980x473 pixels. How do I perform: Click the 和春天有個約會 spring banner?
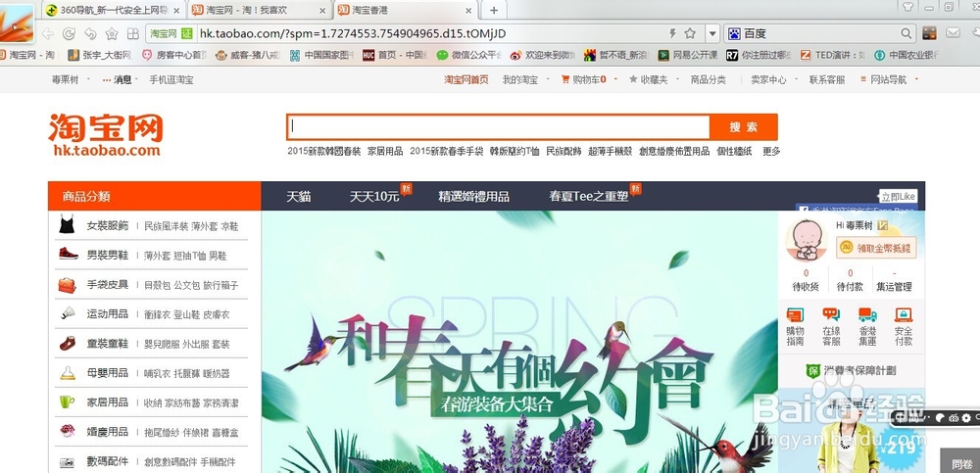click(518, 342)
